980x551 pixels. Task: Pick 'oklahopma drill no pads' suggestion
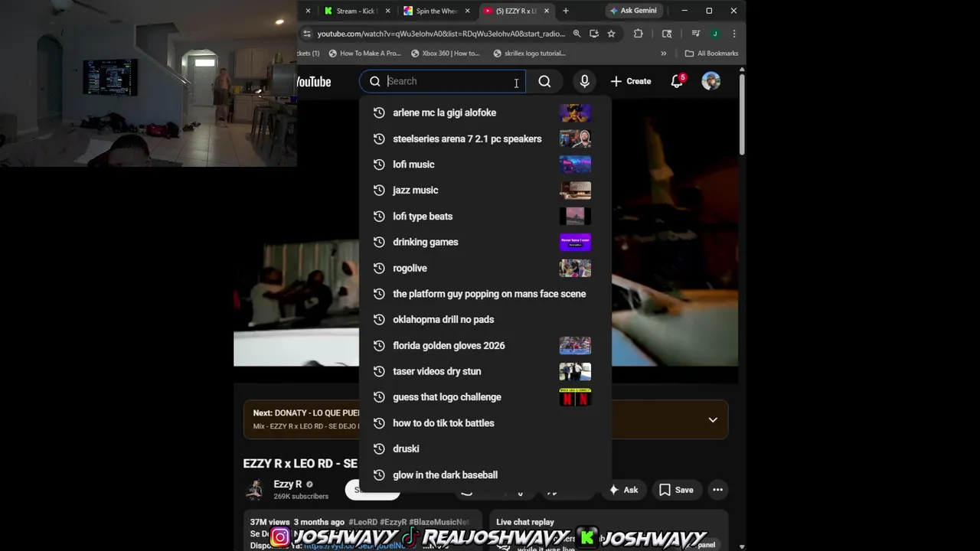tap(485, 319)
